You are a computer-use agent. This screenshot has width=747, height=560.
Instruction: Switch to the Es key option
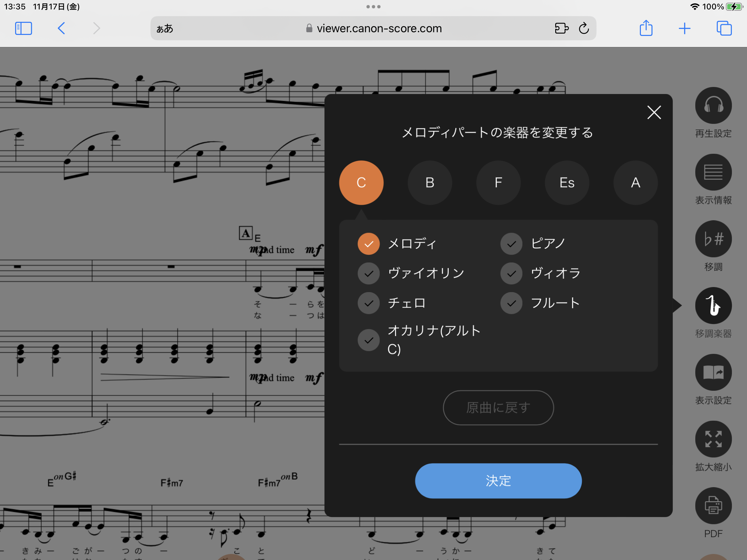567,183
